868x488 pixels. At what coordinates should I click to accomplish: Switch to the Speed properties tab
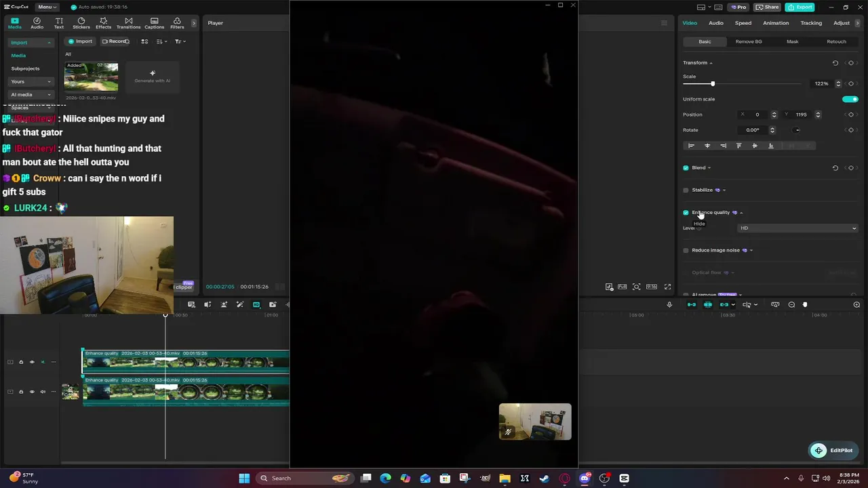click(x=743, y=23)
